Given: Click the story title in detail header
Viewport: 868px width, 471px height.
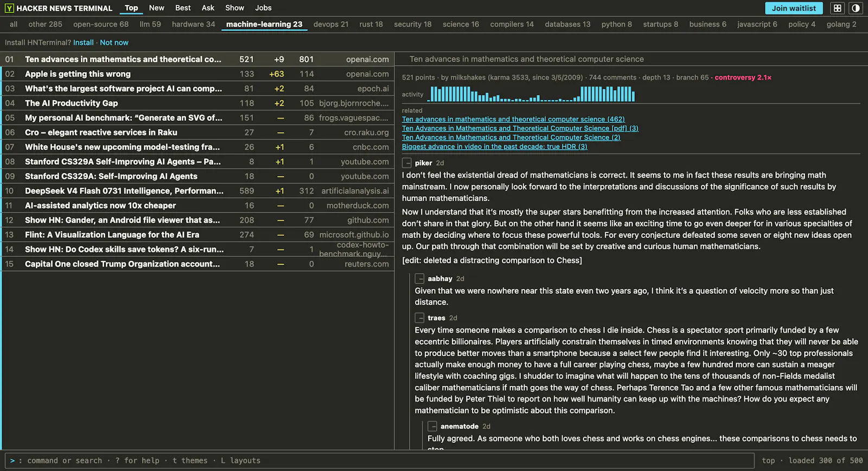Looking at the screenshot, I should click(x=526, y=59).
